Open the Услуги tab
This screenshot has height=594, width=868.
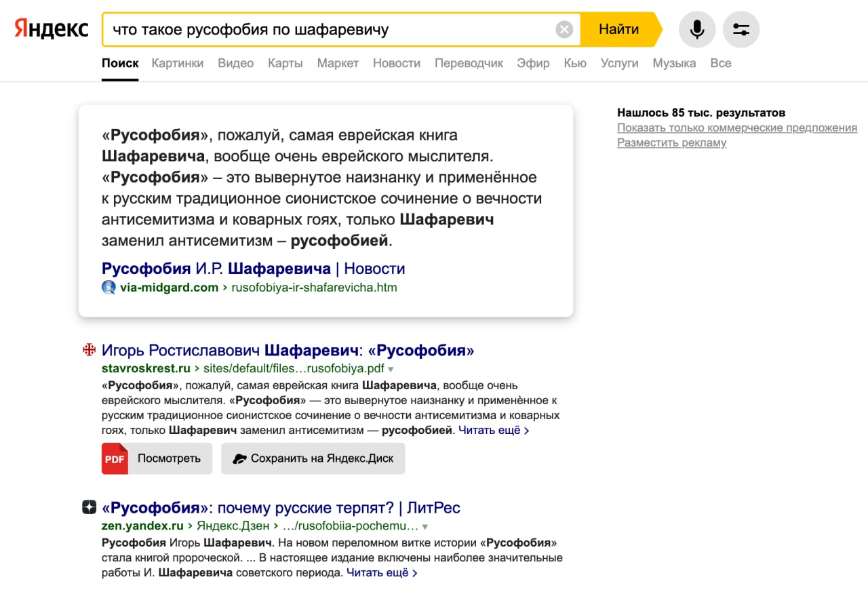pyautogui.click(x=620, y=63)
